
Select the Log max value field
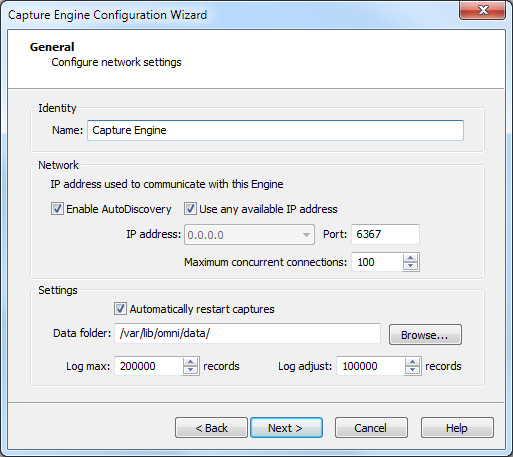(x=149, y=366)
